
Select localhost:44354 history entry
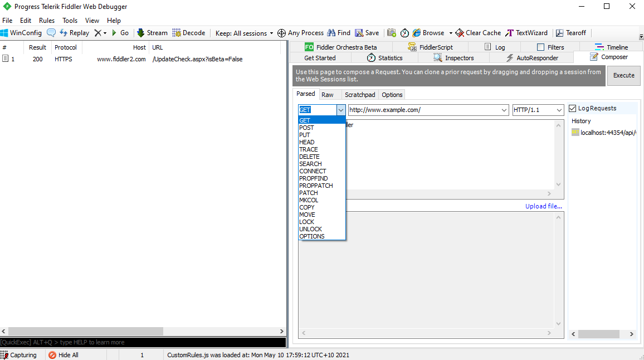click(x=604, y=132)
